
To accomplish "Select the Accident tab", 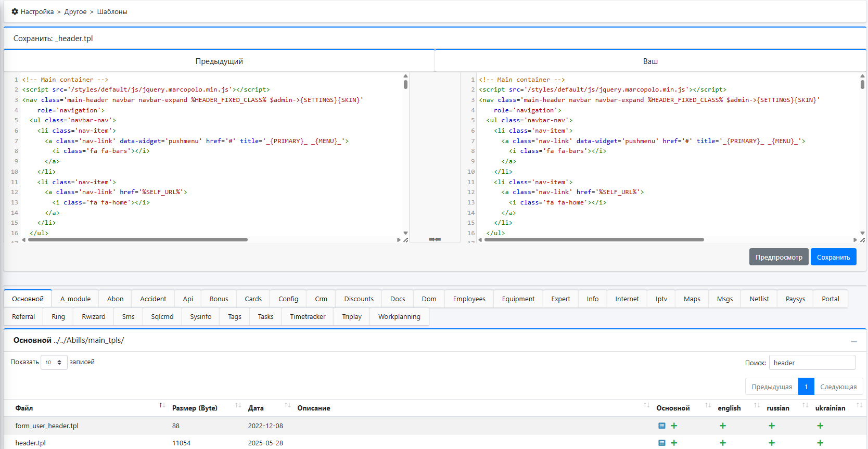I will pos(153,299).
